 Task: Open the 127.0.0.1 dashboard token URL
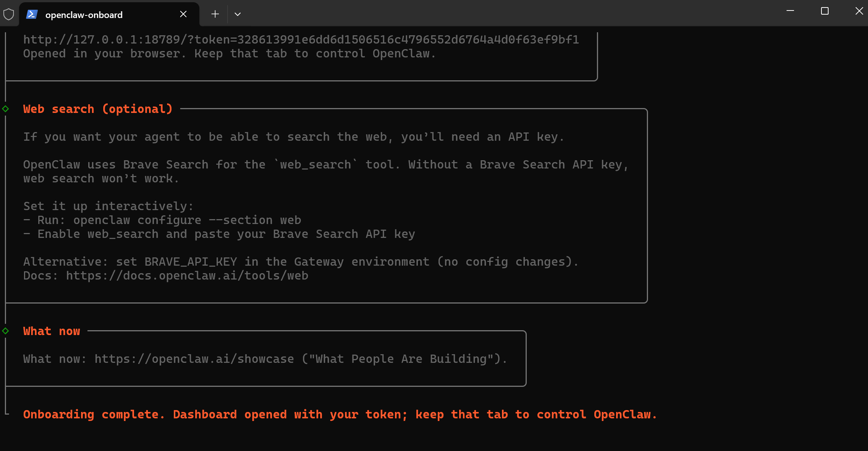coord(300,39)
